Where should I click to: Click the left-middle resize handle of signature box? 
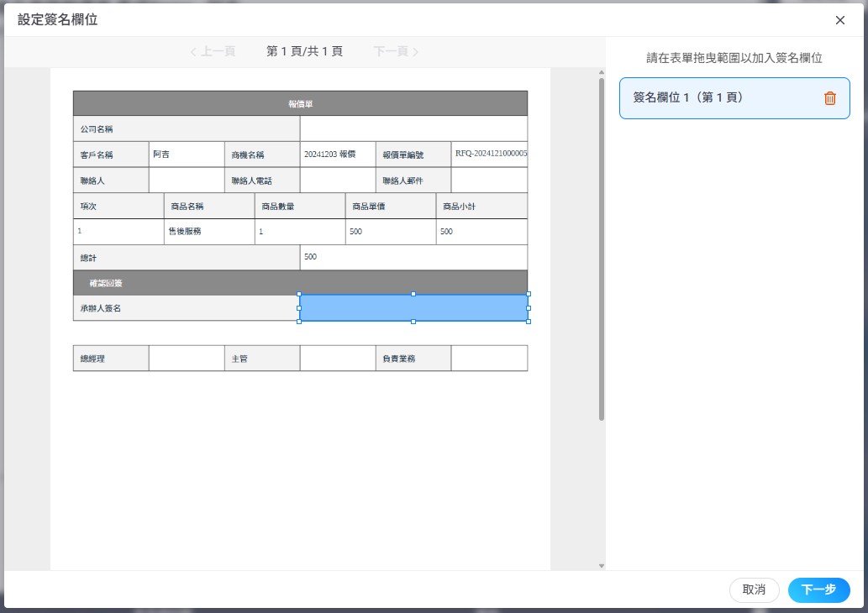[299, 308]
